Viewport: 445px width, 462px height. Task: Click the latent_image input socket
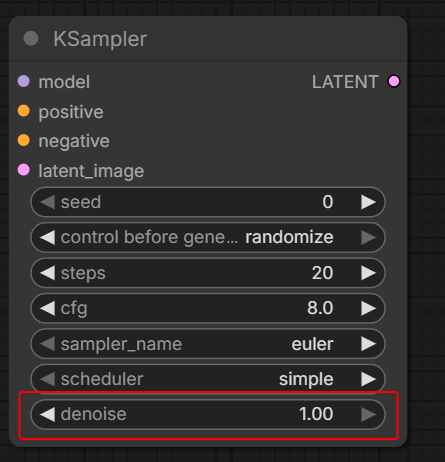(x=24, y=170)
